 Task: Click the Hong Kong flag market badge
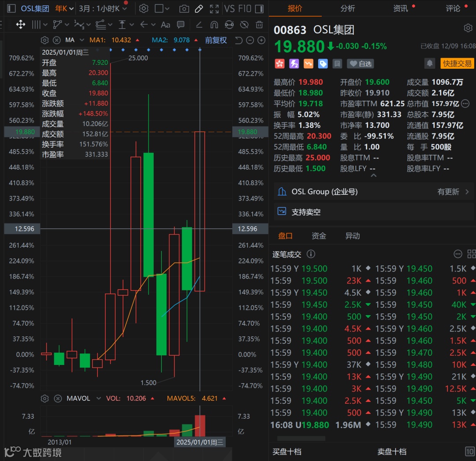pyautogui.click(x=279, y=64)
